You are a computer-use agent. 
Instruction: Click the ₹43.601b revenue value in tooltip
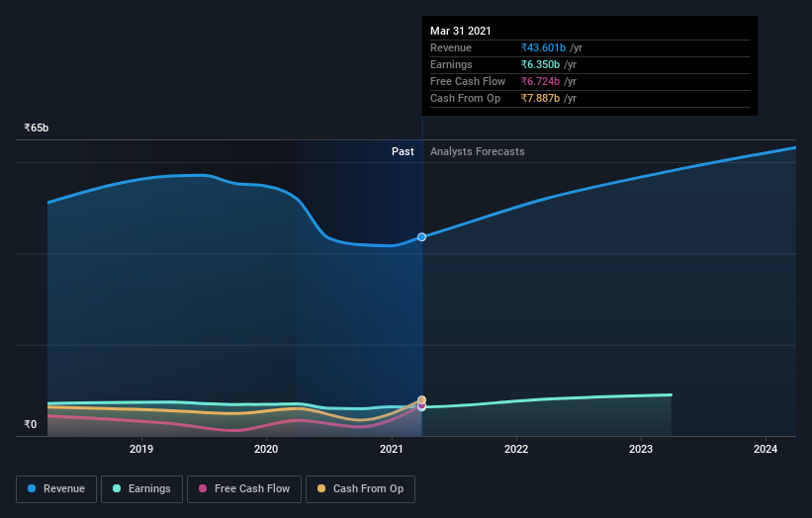[543, 47]
